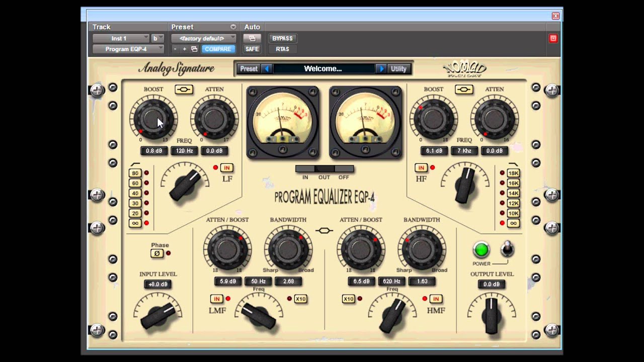Toggle the Phase invert Ø button
The width and height of the screenshot is (644, 362).
click(x=157, y=253)
